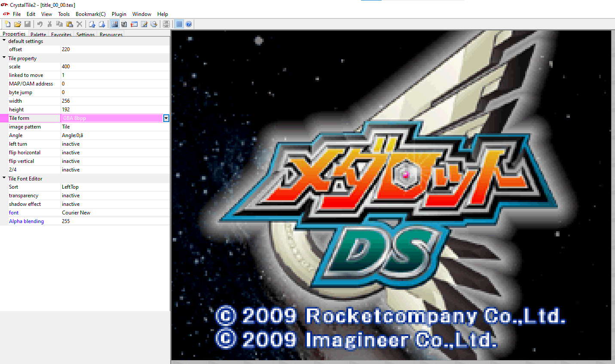Paste from clipboard using the toolbar icon
The height and width of the screenshot is (364, 615).
click(69, 24)
